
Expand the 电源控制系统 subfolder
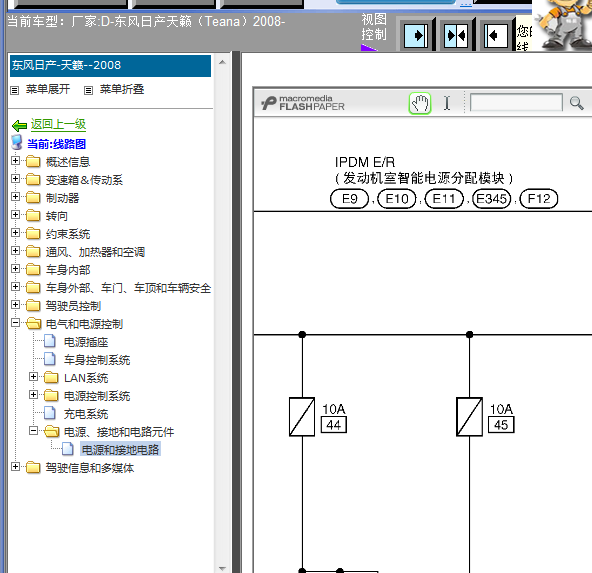pyautogui.click(x=34, y=394)
